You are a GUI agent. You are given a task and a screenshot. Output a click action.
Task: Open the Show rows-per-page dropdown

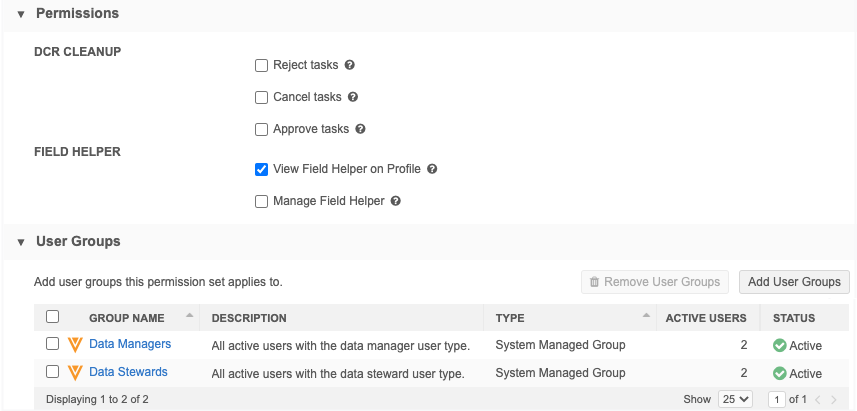pyautogui.click(x=735, y=399)
